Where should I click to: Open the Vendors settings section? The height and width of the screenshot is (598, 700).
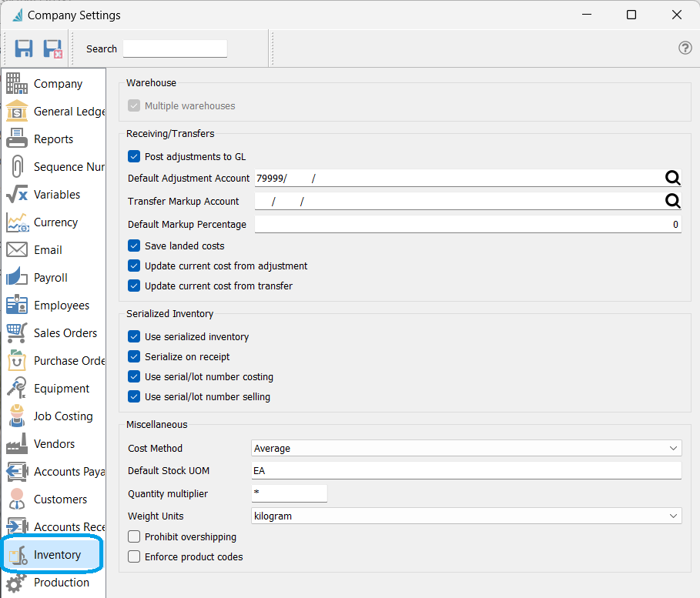point(54,443)
